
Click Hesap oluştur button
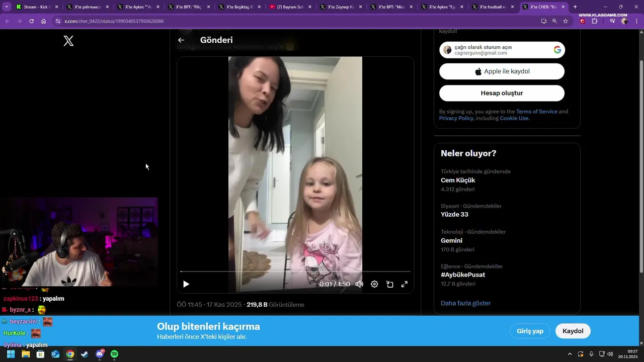point(502,93)
